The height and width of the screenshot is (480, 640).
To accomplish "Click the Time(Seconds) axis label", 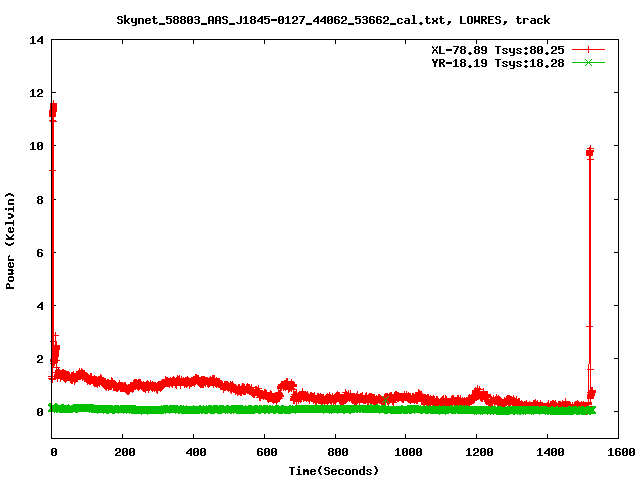I will 333,471.
